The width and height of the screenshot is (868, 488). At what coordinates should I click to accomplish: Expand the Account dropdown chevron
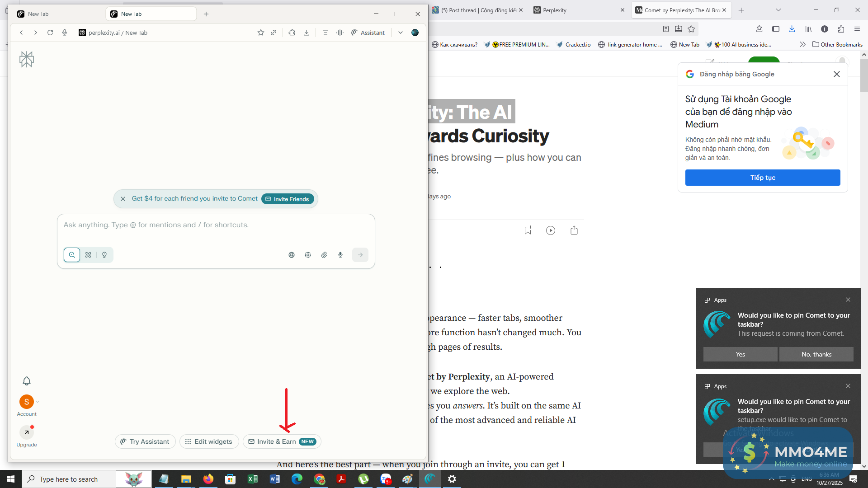coord(38,402)
